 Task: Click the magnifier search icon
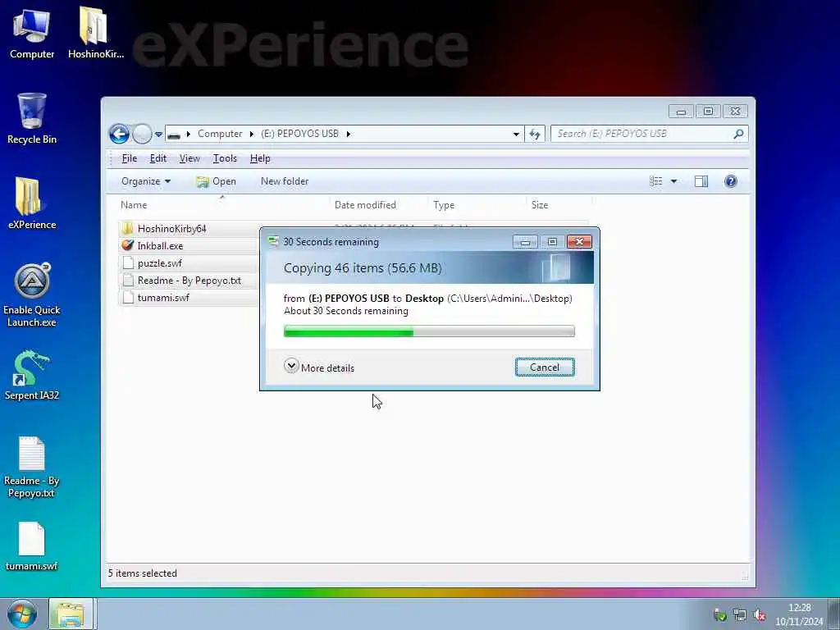(x=739, y=134)
